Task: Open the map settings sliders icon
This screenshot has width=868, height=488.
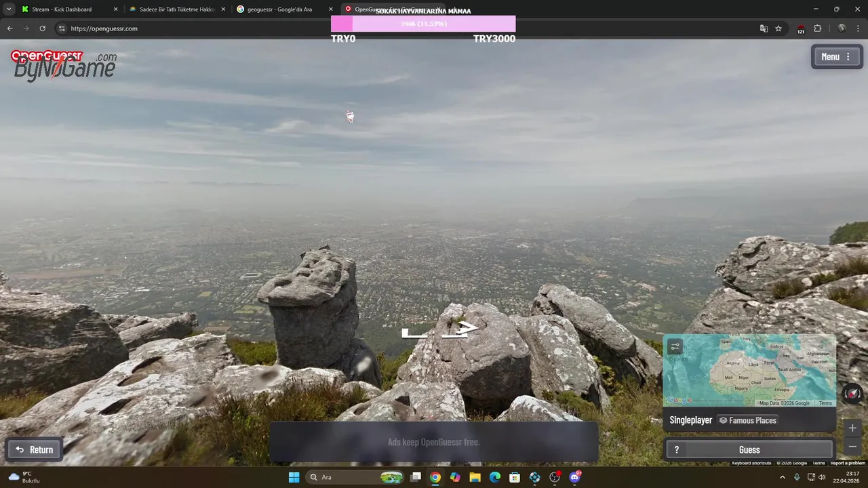Action: (675, 347)
